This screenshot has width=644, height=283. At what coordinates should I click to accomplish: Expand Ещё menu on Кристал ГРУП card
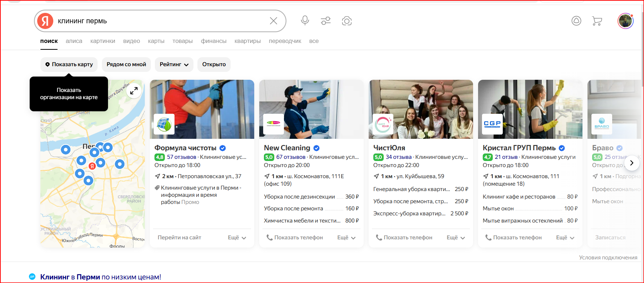point(565,238)
